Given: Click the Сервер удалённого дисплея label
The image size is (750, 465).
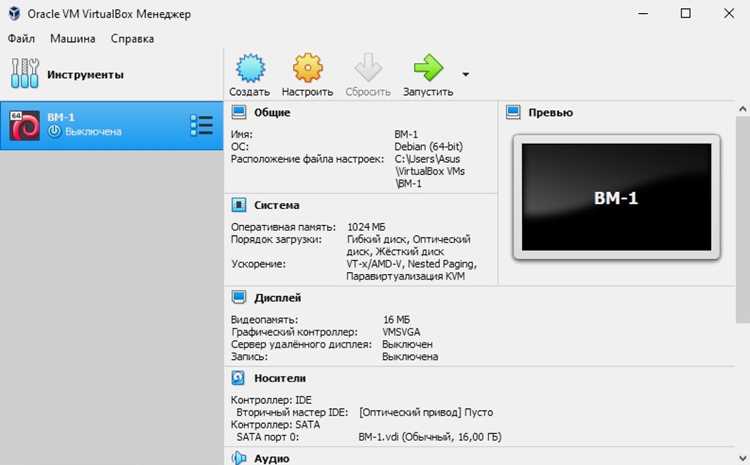Looking at the screenshot, I should click(x=301, y=344).
